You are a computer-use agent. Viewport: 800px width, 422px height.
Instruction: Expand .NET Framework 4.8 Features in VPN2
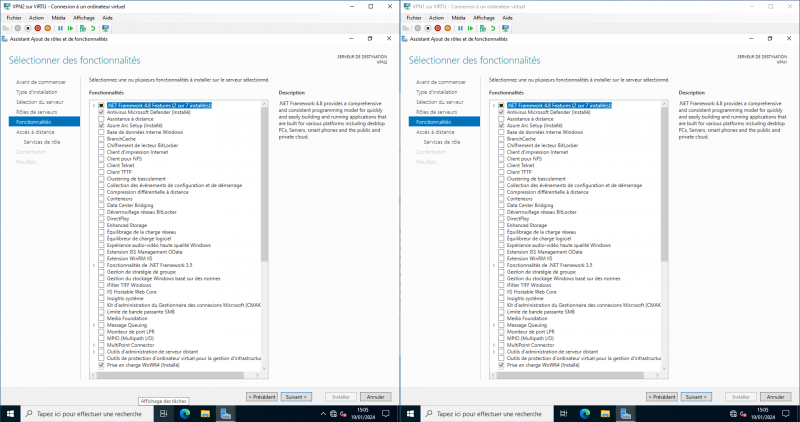pyautogui.click(x=94, y=106)
